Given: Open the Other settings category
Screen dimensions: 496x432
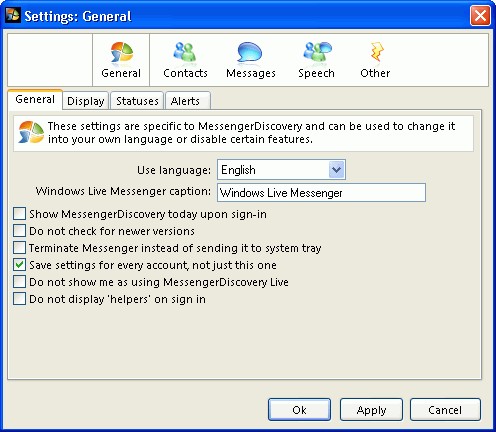Looking at the screenshot, I should [x=375, y=60].
